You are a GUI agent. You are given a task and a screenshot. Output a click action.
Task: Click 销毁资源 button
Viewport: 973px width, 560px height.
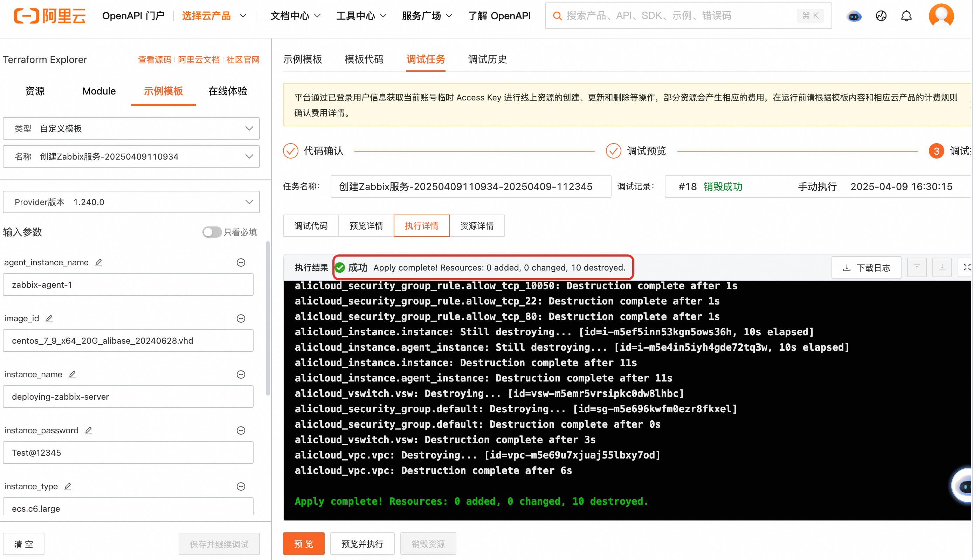(x=428, y=544)
